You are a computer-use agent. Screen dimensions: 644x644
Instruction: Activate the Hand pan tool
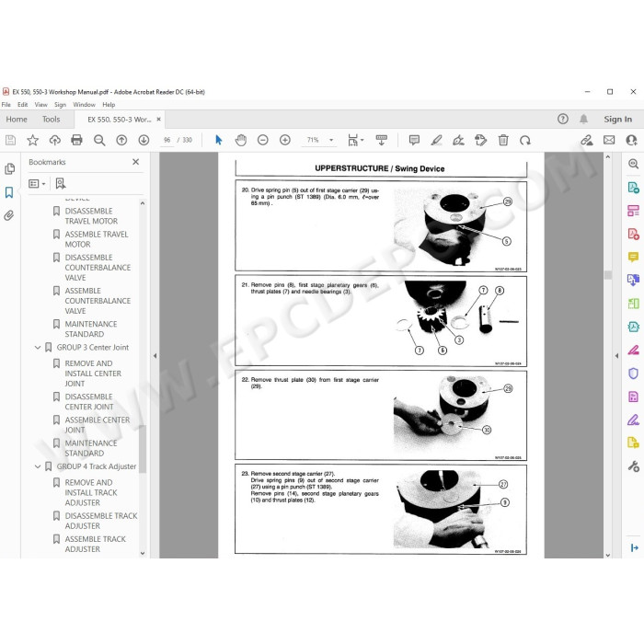coord(241,140)
